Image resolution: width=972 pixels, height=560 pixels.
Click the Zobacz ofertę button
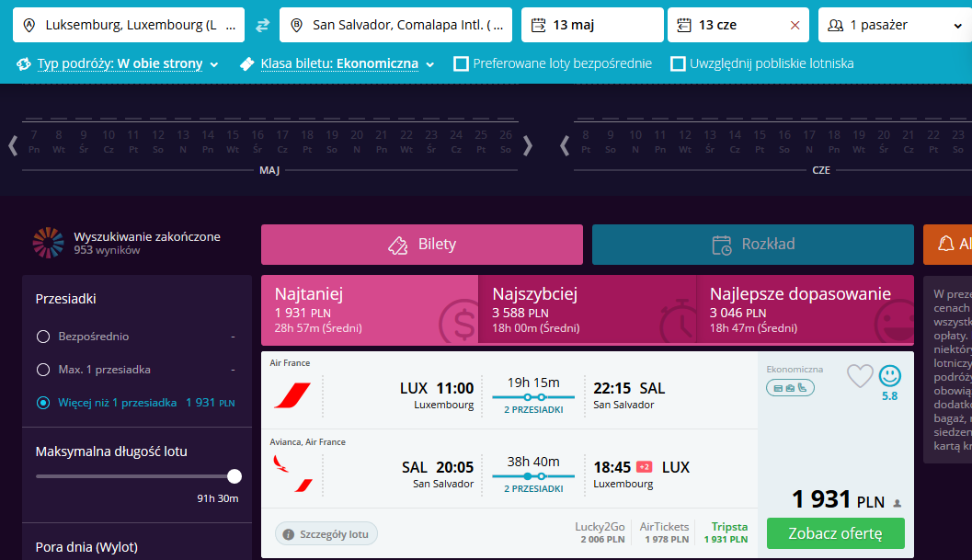[x=835, y=533]
